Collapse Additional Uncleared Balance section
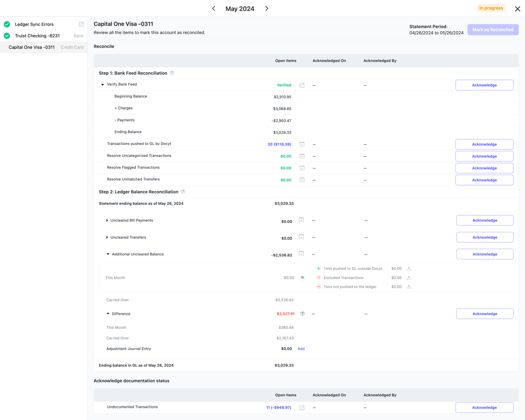The width and height of the screenshot is (525, 420). [x=108, y=254]
